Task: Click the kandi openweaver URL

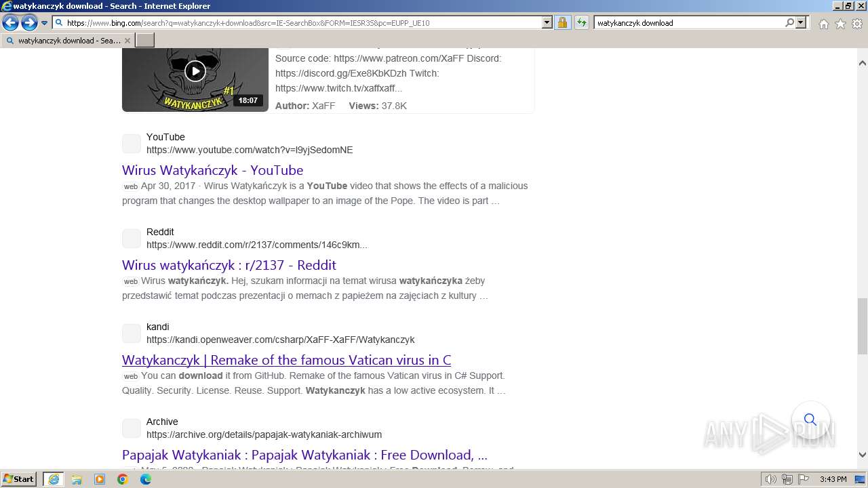Action: (x=280, y=340)
